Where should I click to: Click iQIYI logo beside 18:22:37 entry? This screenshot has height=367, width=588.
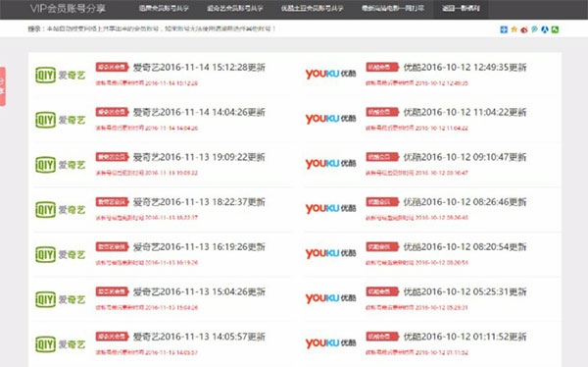61,210
